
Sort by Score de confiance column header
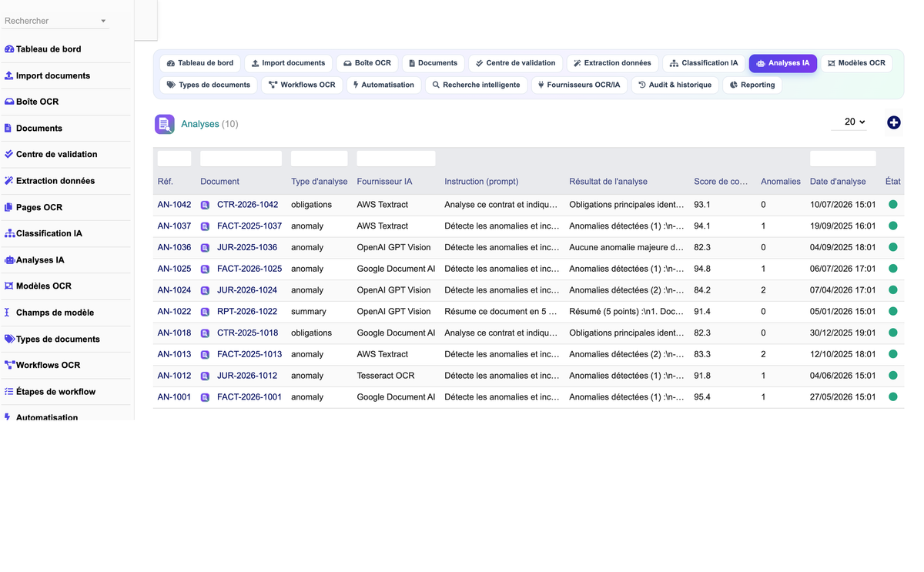[x=721, y=182]
